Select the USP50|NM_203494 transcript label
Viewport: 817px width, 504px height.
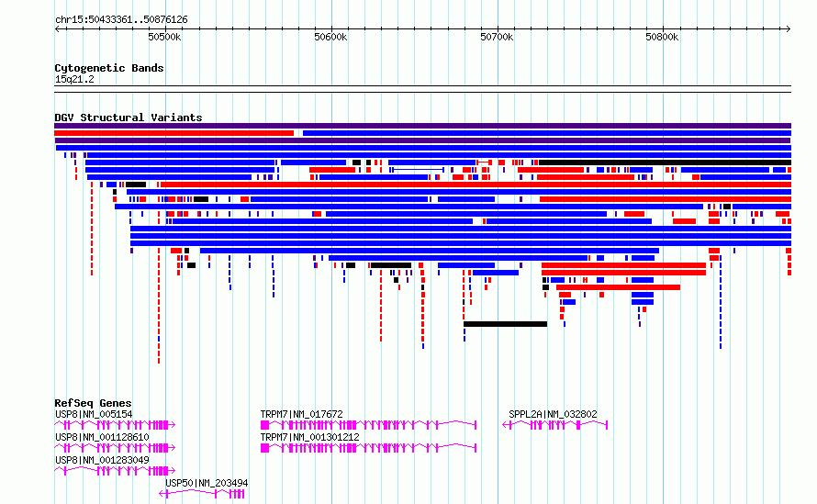[207, 483]
